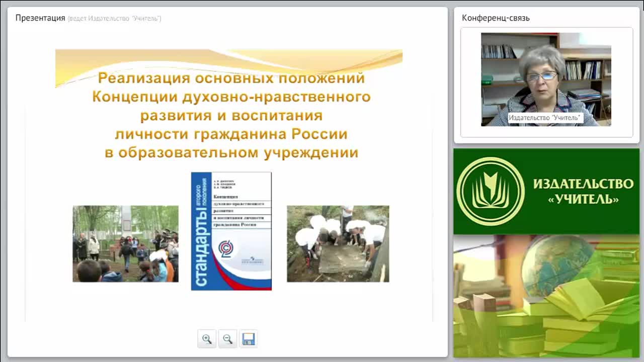Save the presentation with the floppy disk icon

[248, 339]
